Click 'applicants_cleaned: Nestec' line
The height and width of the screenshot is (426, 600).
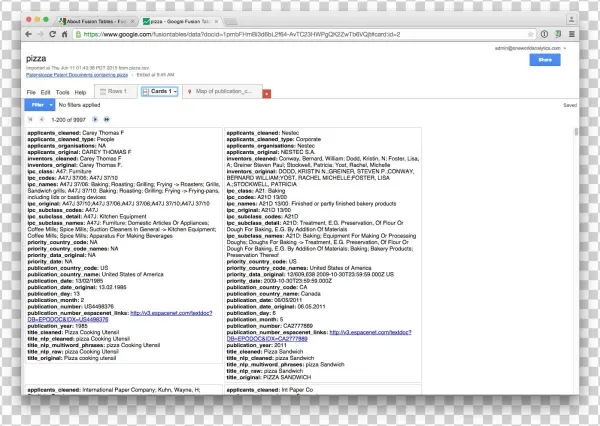pos(262,133)
